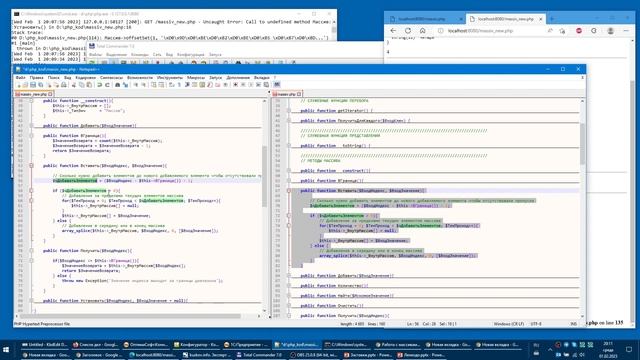The image size is (640, 360).
Task: Open the Правка menu
Action: coord(36,77)
